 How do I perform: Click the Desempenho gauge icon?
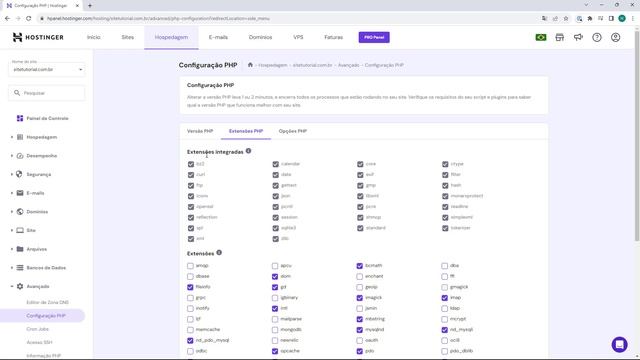(x=20, y=156)
